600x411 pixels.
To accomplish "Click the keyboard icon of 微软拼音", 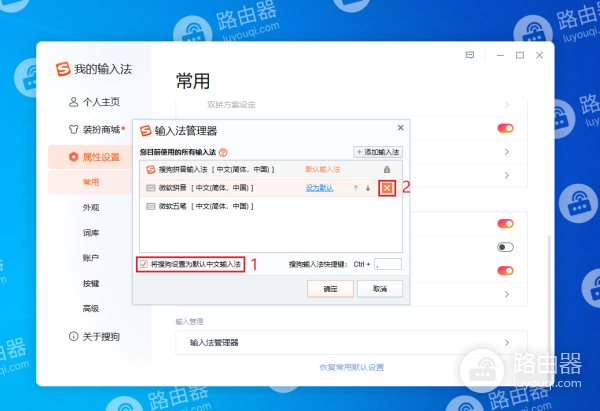I will 151,188.
